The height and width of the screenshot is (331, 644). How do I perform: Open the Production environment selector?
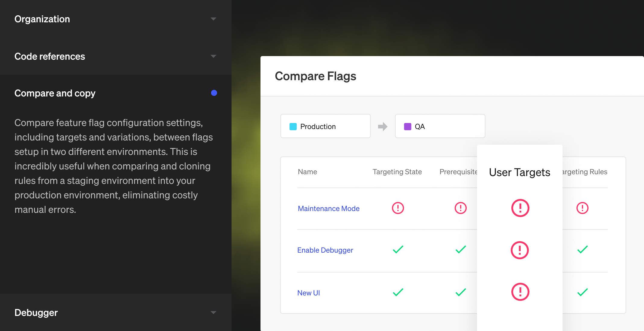tap(325, 126)
